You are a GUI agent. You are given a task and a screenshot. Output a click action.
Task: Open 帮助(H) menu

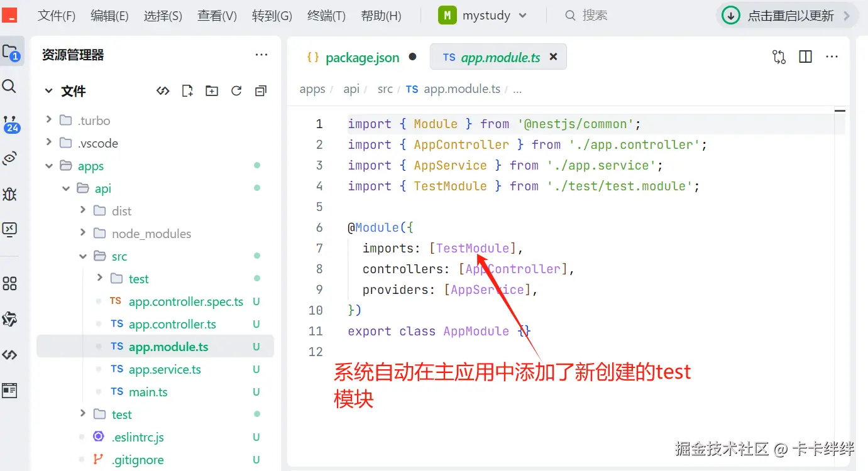382,16
